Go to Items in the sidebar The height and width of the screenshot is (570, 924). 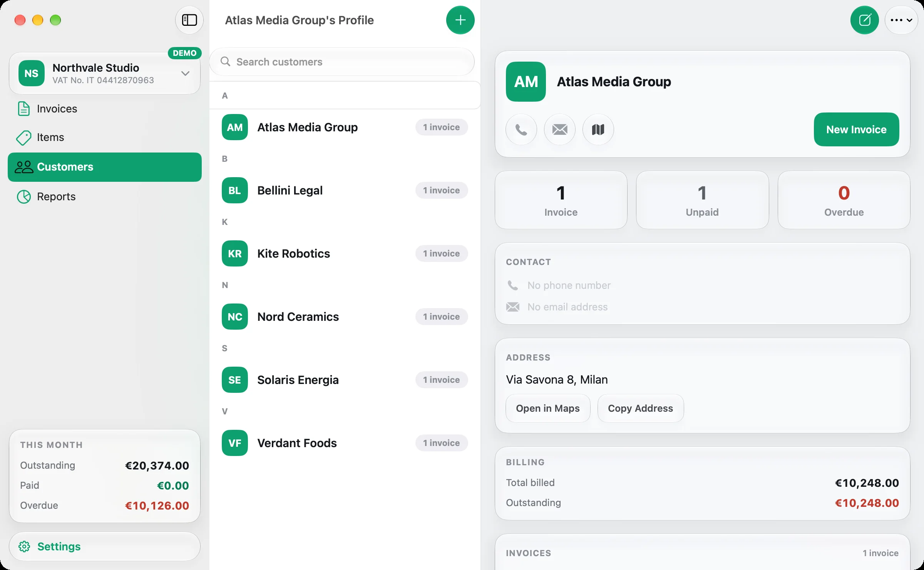105,137
